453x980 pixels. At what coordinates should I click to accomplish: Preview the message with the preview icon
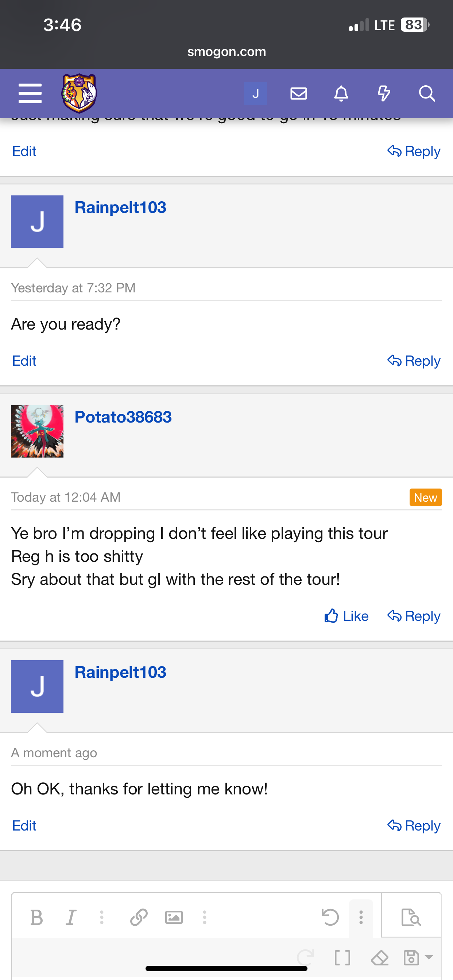tap(411, 917)
